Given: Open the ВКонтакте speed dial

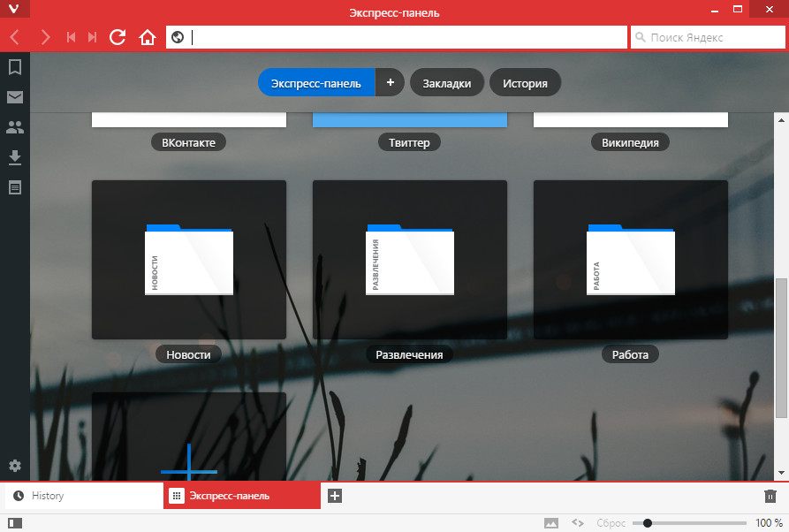Looking at the screenshot, I should click(189, 120).
